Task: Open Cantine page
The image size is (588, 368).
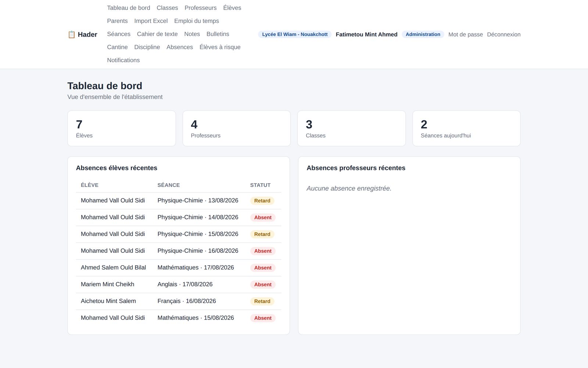Action: pyautogui.click(x=117, y=47)
